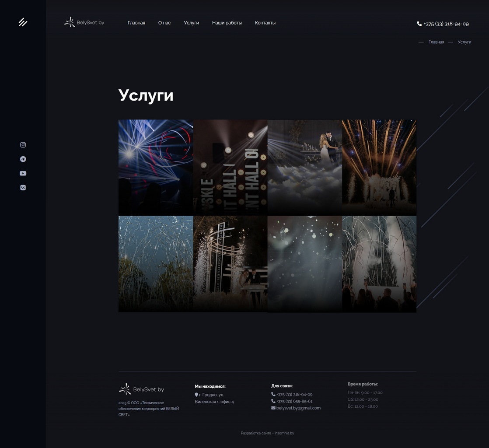Click the footer phone +375 (33) 655-85-61

coord(294,401)
